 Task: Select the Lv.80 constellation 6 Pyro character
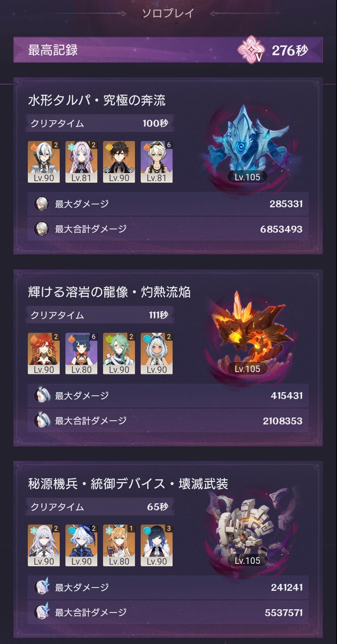(81, 354)
